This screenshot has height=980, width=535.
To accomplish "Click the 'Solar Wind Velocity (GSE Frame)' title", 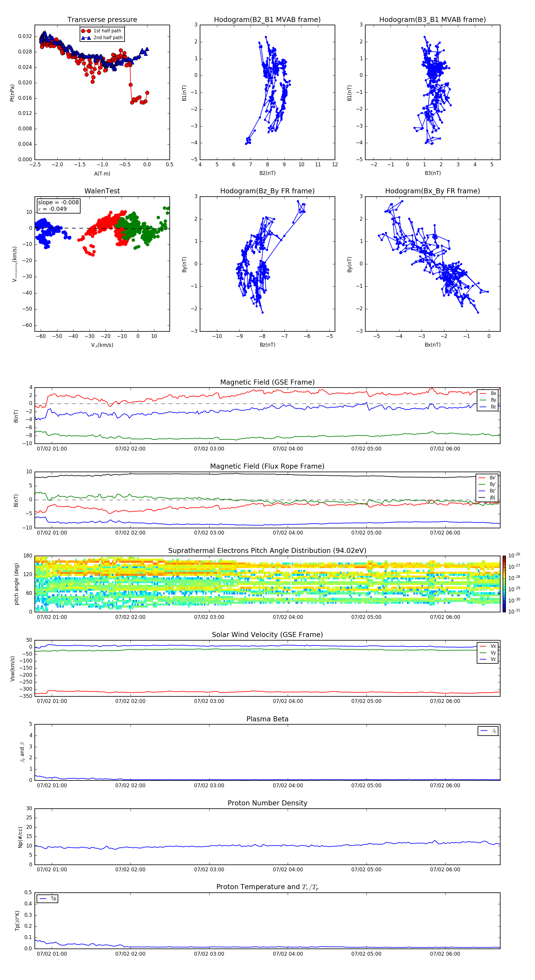I will tap(267, 635).
